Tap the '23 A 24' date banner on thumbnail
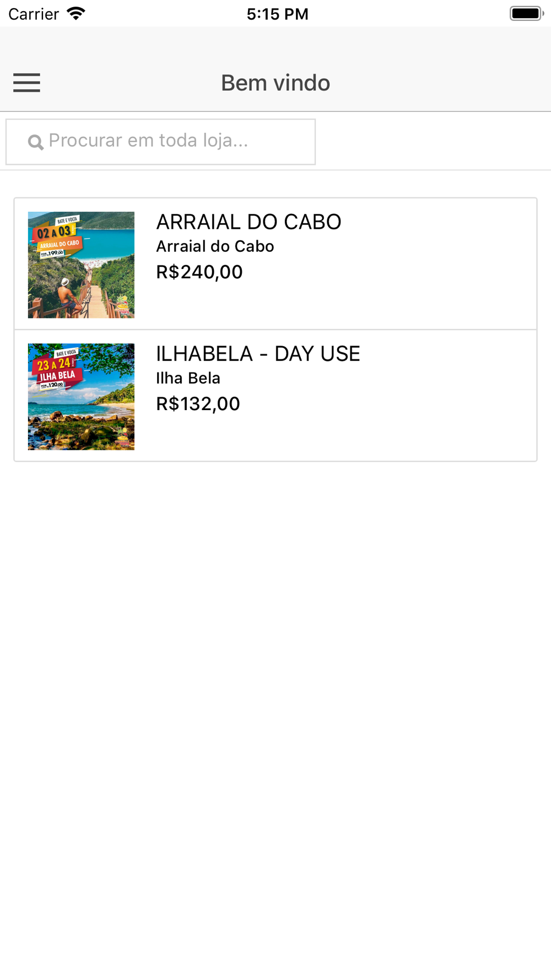The width and height of the screenshot is (551, 980). [x=54, y=364]
